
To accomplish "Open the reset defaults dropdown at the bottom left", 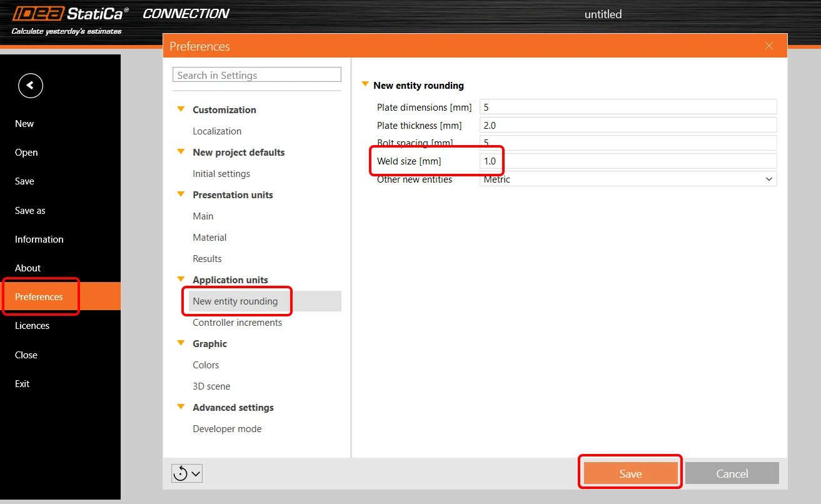I will click(187, 473).
